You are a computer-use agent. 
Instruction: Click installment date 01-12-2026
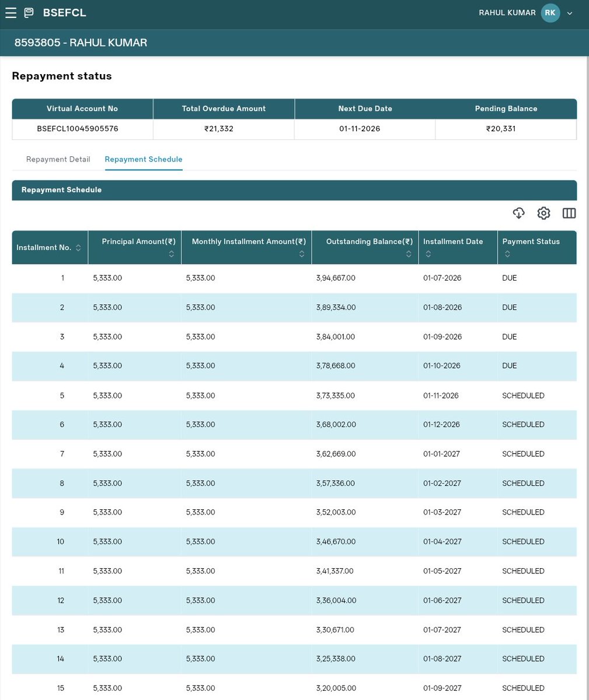(441, 425)
